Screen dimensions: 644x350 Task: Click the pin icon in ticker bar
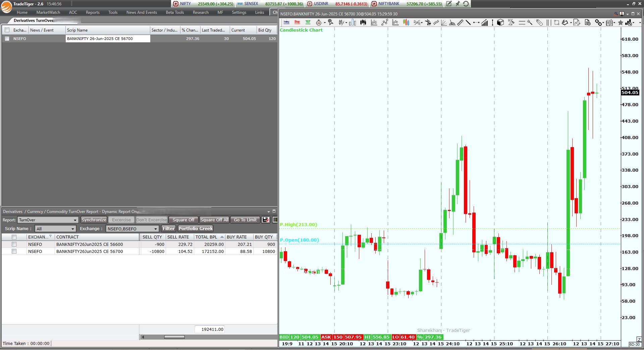coord(458,4)
